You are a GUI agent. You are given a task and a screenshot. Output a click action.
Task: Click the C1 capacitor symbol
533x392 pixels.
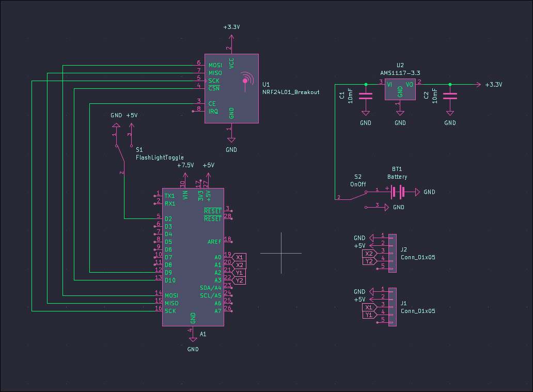[x=366, y=96]
